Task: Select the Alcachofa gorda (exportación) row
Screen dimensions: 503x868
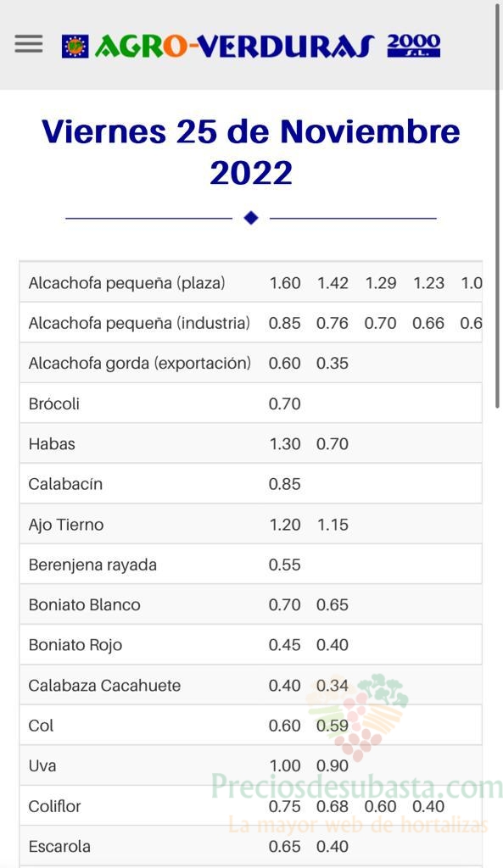Action: point(251,363)
